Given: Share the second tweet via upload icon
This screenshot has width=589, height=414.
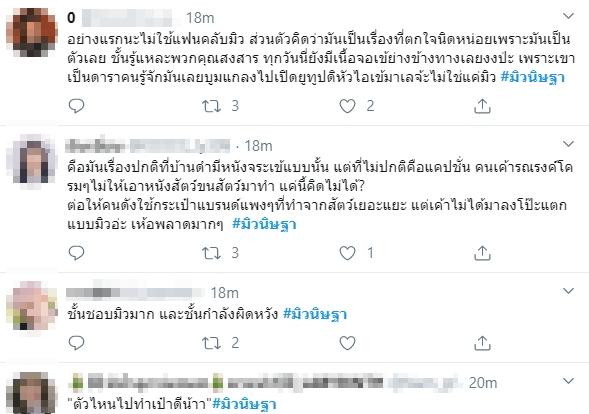Looking at the screenshot, I should 482,253.
